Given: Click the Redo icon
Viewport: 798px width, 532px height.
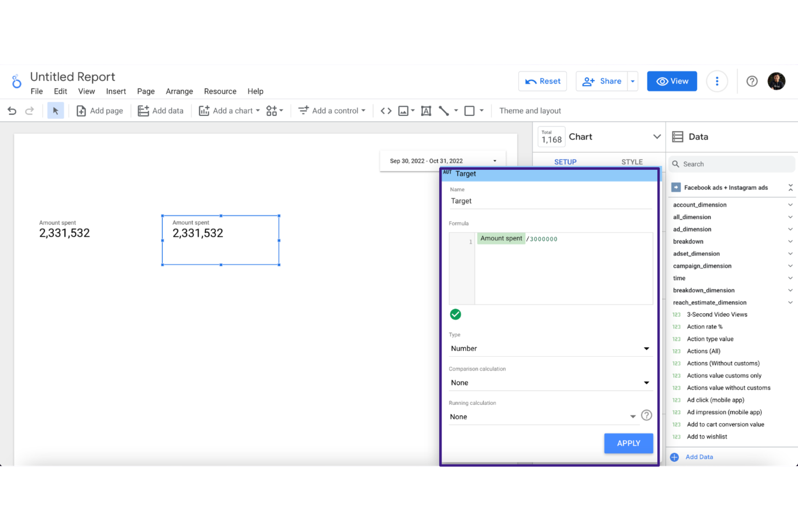Looking at the screenshot, I should 29,110.
